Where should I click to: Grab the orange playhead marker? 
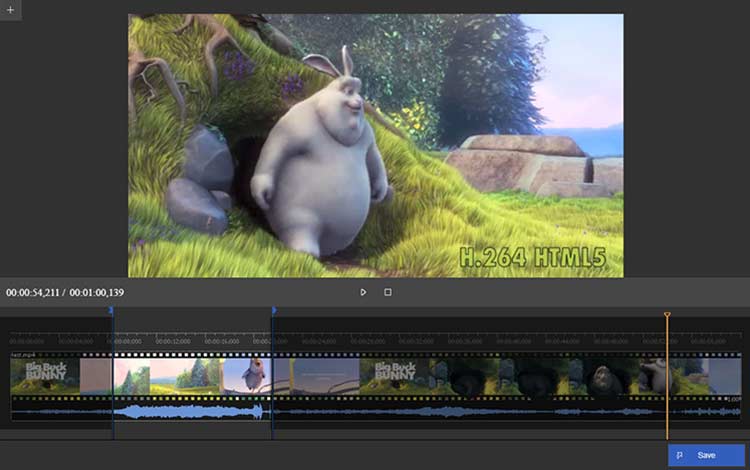click(667, 315)
